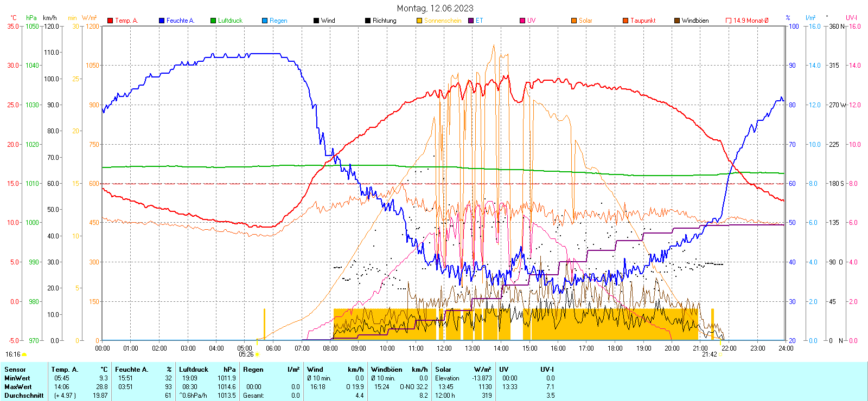Screen dimensions: 868x401
Task: Click the MaxWert row label
Action: (x=18, y=387)
